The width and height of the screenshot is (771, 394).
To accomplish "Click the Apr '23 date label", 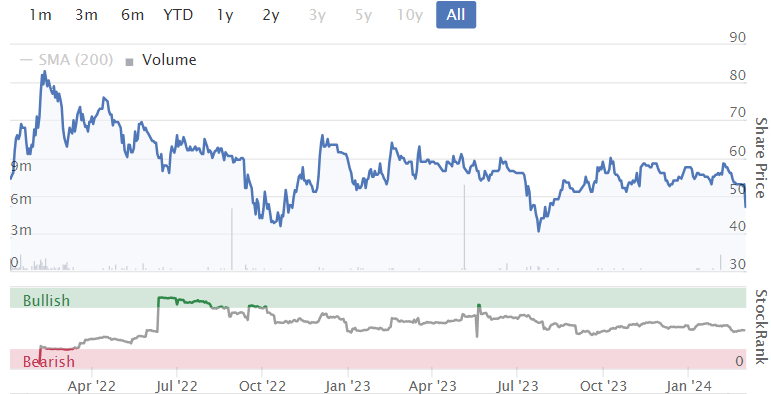I will click(432, 386).
